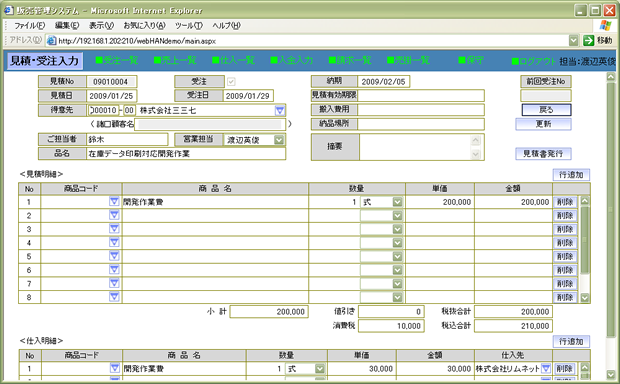Open the ファイル(F) menu
Screen dimensions: 620x384
(x=29, y=26)
